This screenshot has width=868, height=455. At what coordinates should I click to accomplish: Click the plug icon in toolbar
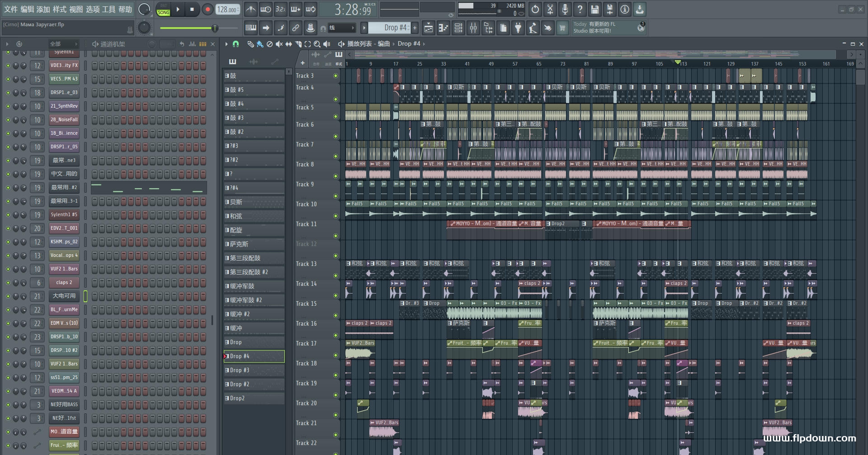click(x=518, y=28)
